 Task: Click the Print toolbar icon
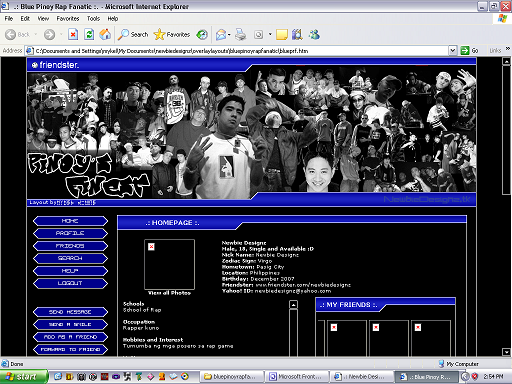pos(240,34)
